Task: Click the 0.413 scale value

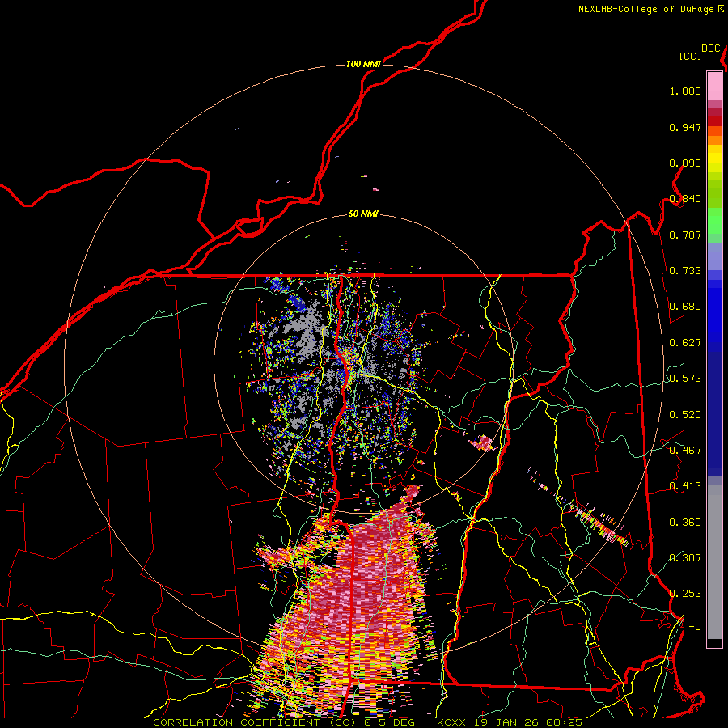Action: point(685,486)
